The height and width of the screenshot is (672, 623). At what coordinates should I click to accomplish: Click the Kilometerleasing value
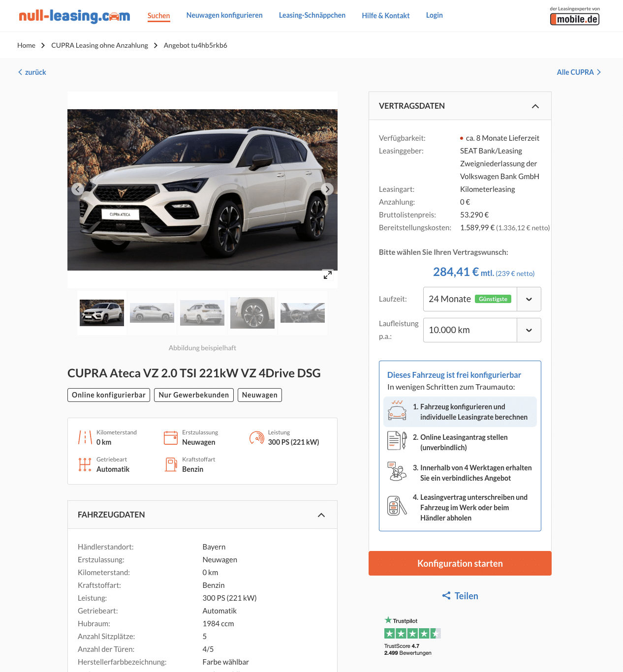click(488, 189)
